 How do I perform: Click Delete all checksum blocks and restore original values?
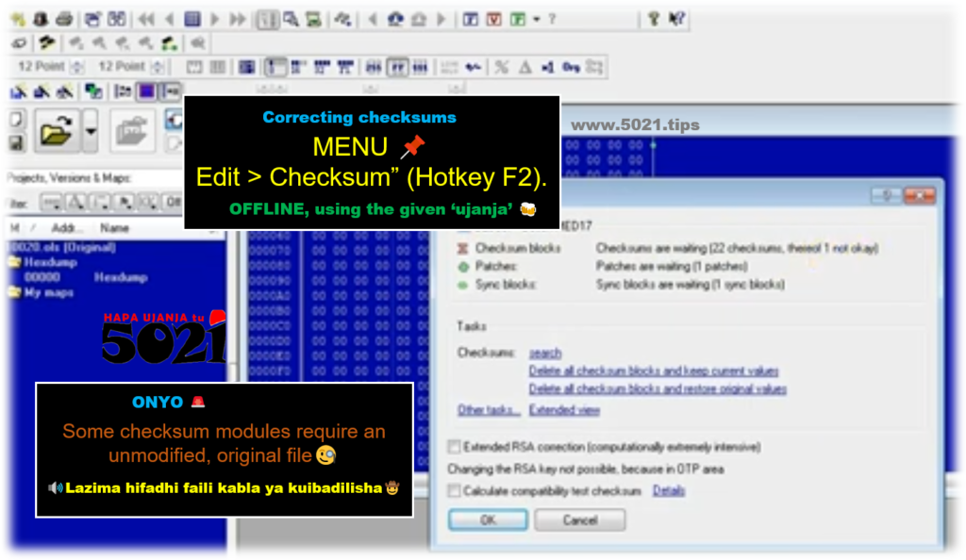658,388
